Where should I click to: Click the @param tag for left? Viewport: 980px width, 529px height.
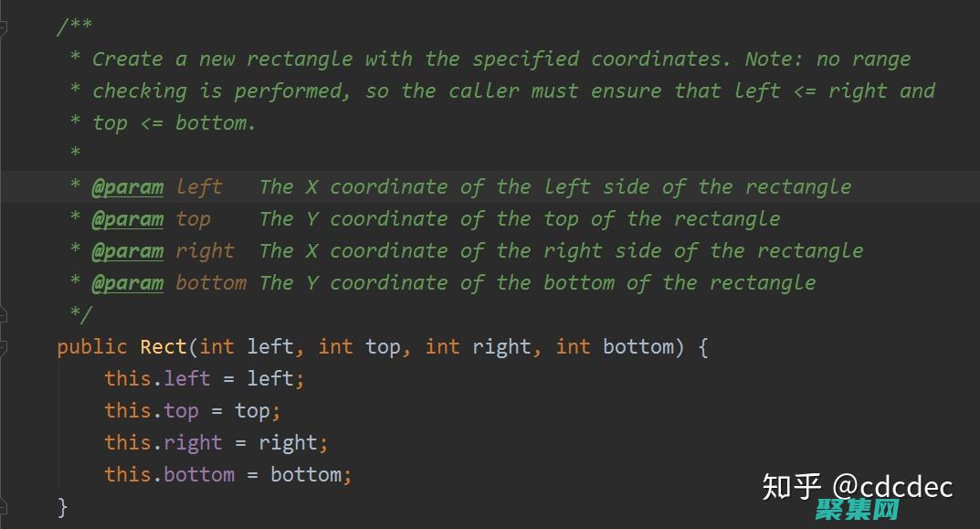click(x=127, y=187)
